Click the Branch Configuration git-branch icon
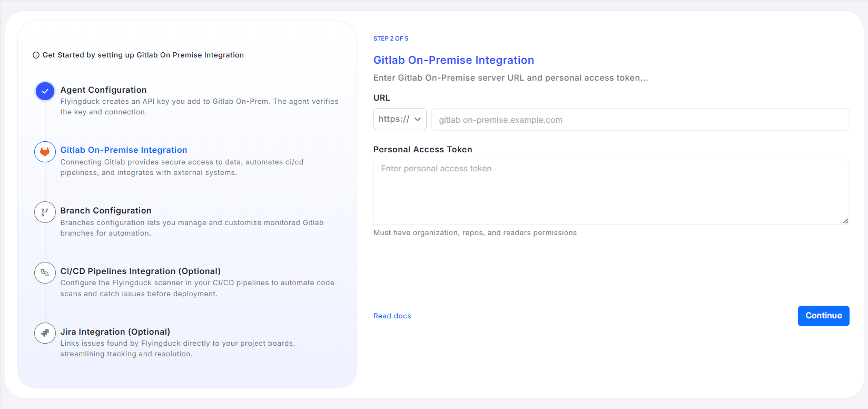Screen dimensions: 868x409 click(45, 212)
